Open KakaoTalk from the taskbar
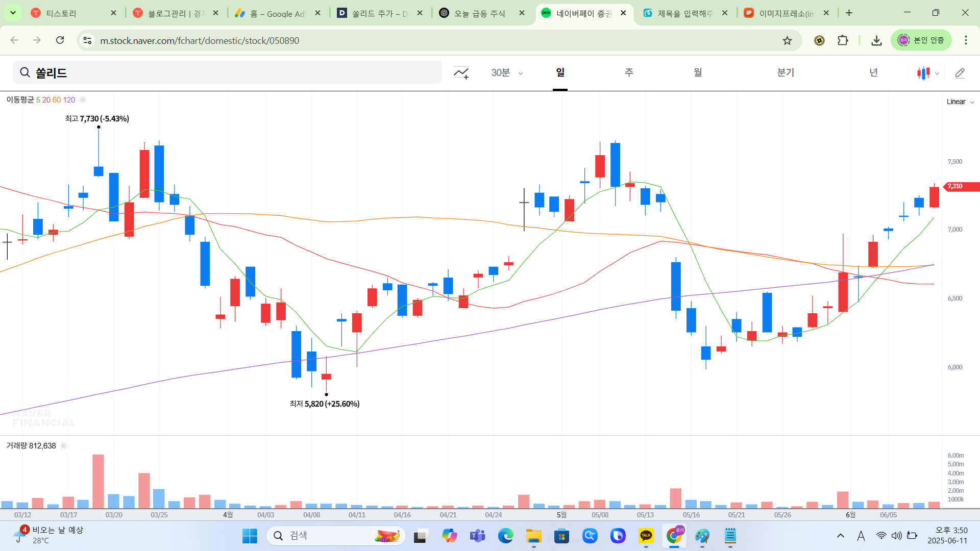 click(646, 536)
